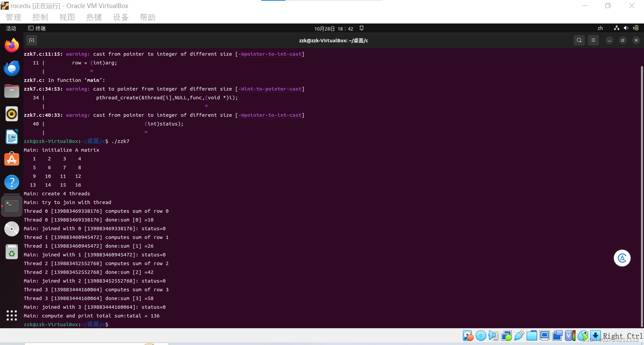644x345 pixels.
Task: Click VirtualBox hard disk activity icon
Action: [468, 336]
